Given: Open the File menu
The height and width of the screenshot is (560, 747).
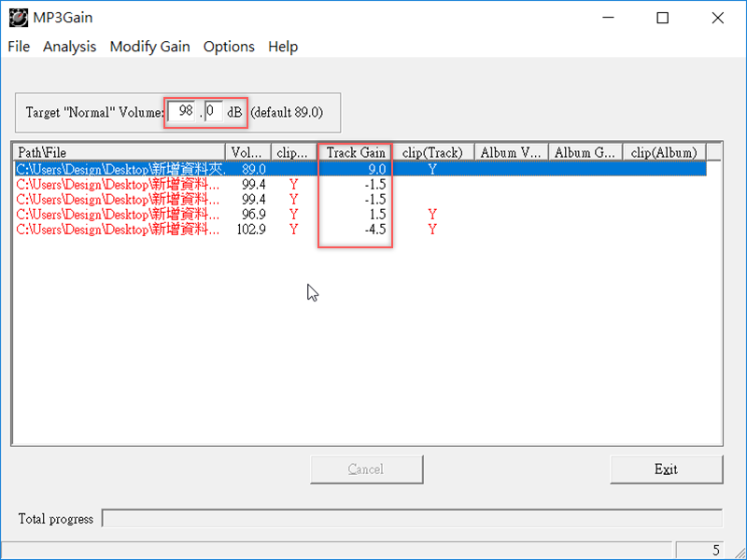Looking at the screenshot, I should (19, 47).
